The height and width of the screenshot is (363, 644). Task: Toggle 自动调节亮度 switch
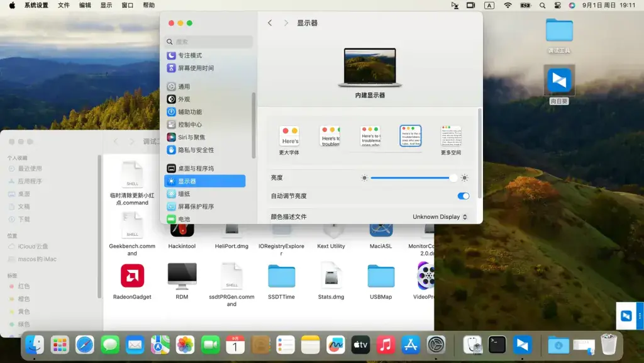click(x=464, y=196)
